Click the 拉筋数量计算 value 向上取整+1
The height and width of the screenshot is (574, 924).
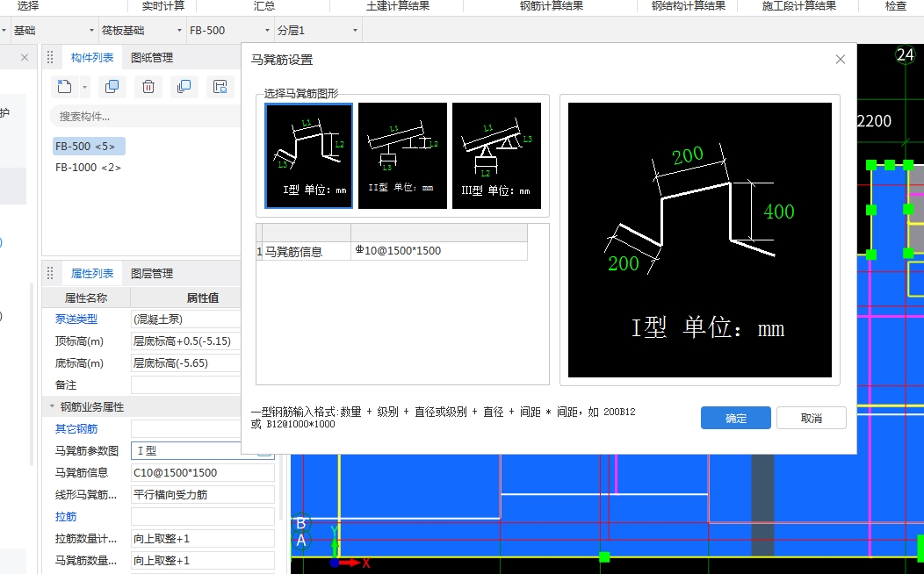(x=203, y=539)
